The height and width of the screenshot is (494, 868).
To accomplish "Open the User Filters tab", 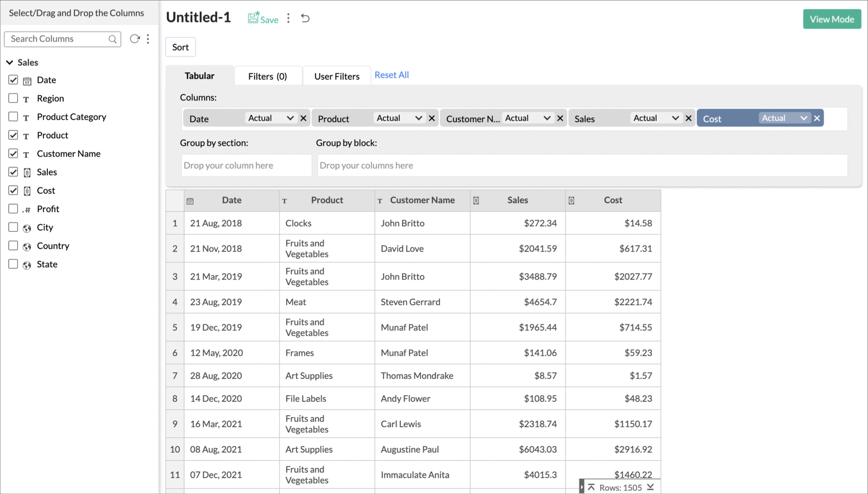I will click(x=337, y=76).
